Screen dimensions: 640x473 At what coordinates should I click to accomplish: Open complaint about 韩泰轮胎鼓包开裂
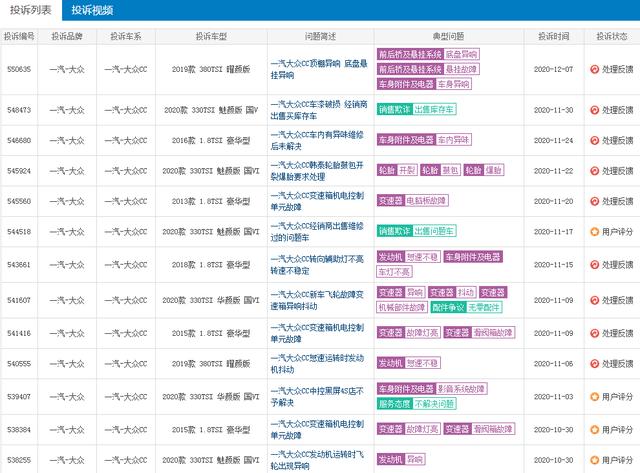click(317, 171)
